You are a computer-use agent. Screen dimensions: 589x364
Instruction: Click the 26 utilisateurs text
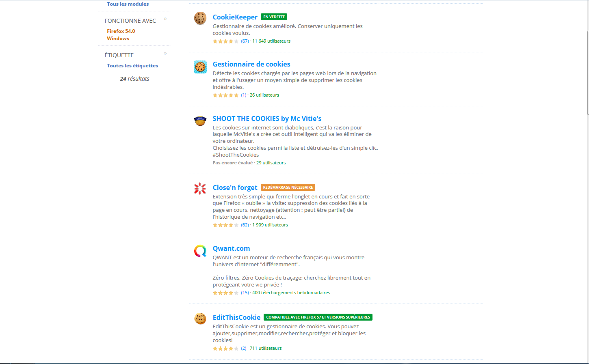coord(264,95)
